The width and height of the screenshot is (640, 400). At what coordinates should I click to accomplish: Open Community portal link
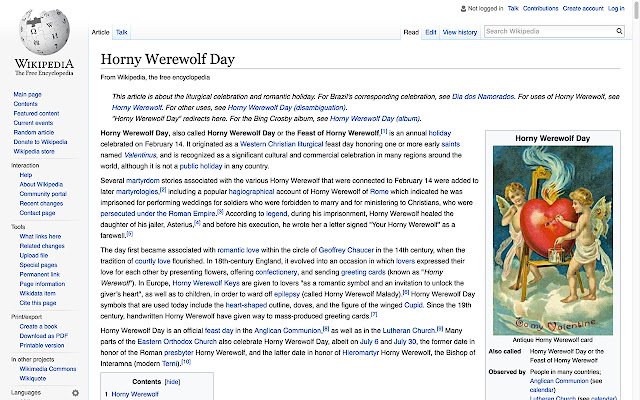pyautogui.click(x=43, y=194)
